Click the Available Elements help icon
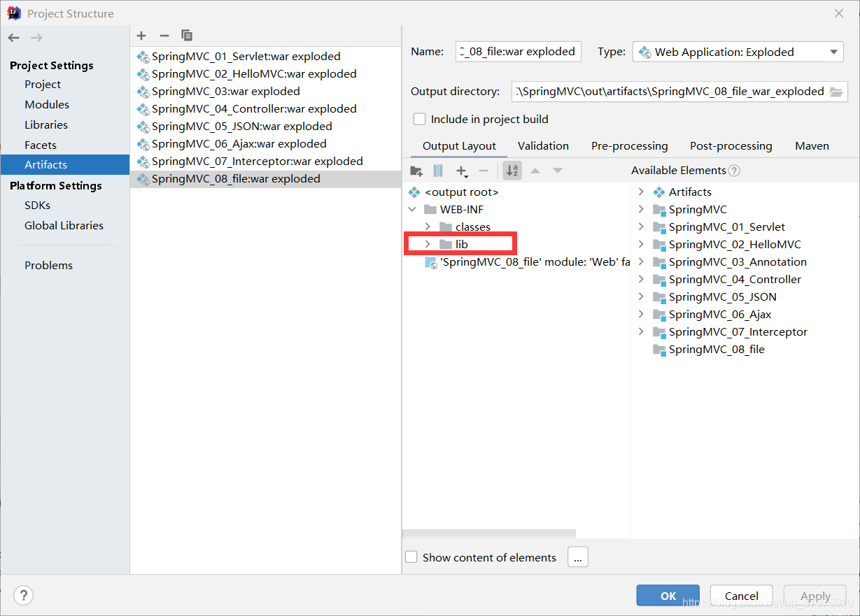 point(734,171)
